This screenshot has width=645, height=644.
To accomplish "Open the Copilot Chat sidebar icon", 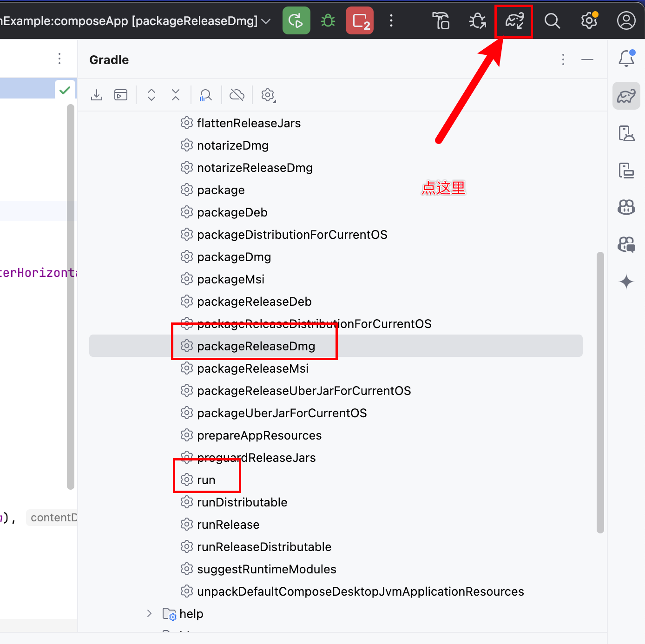I will click(626, 244).
